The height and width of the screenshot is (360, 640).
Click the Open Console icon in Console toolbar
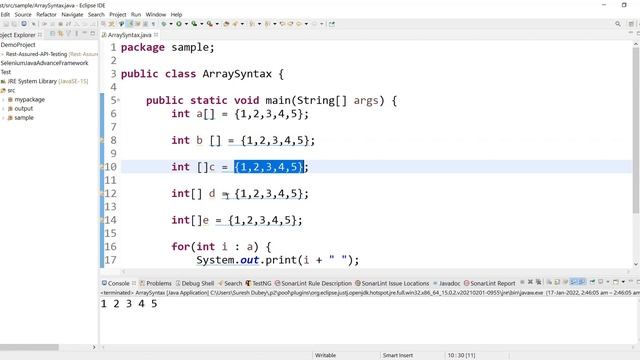click(x=616, y=282)
